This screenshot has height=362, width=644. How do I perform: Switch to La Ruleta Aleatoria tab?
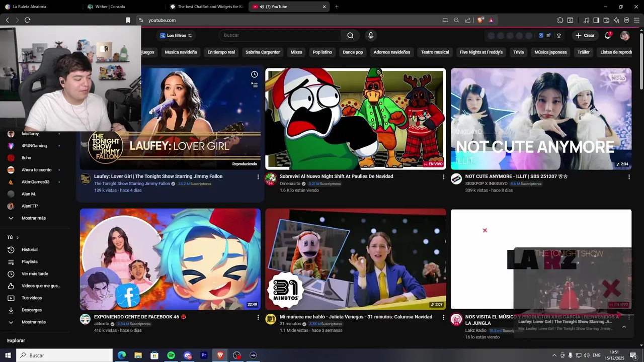click(x=41, y=7)
